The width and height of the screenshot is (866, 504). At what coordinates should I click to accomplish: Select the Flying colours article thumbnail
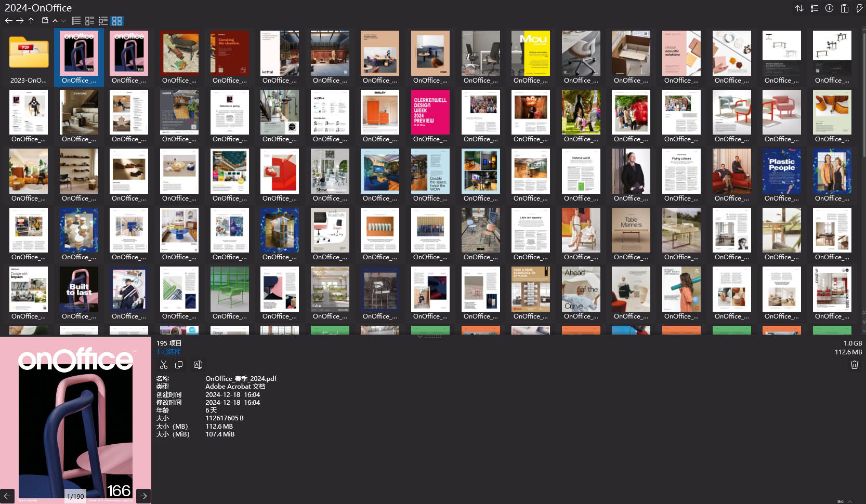(681, 171)
